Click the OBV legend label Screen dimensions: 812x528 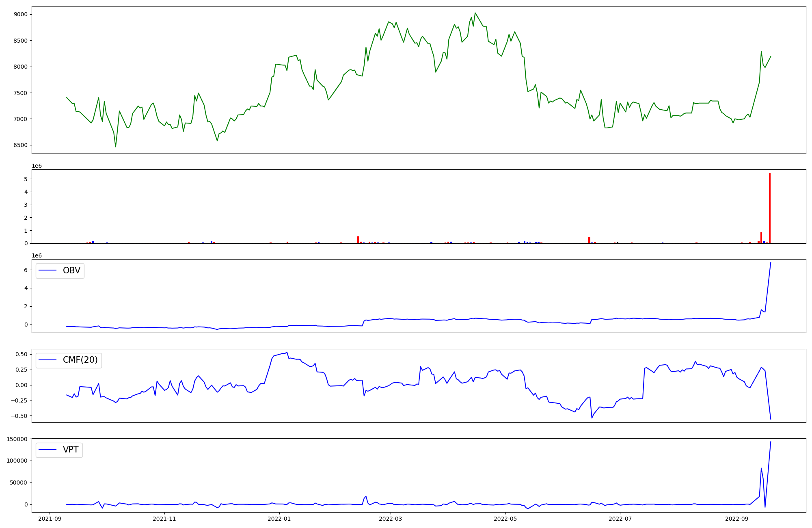coord(71,270)
